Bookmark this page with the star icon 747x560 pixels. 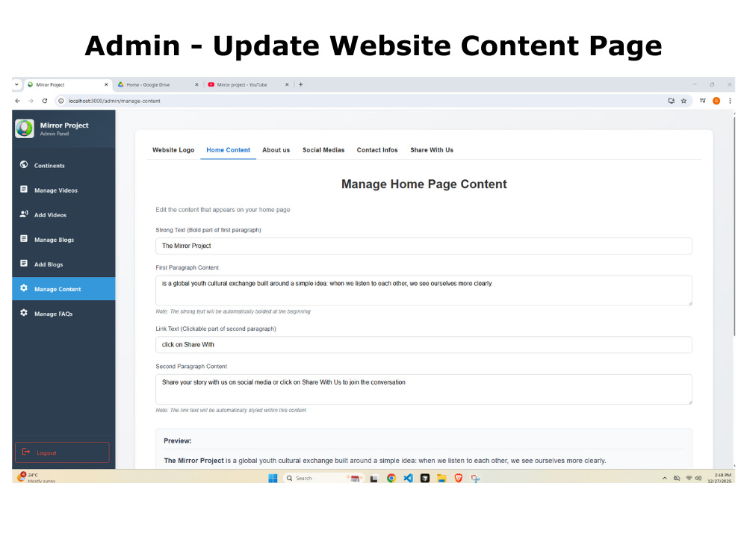pos(684,101)
